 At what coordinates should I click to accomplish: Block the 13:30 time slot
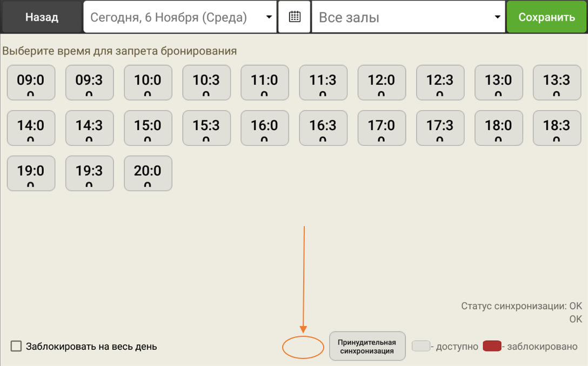(557, 83)
